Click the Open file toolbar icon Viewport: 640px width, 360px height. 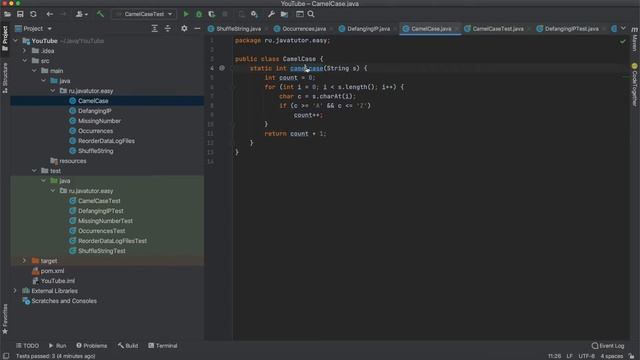click(x=7, y=14)
